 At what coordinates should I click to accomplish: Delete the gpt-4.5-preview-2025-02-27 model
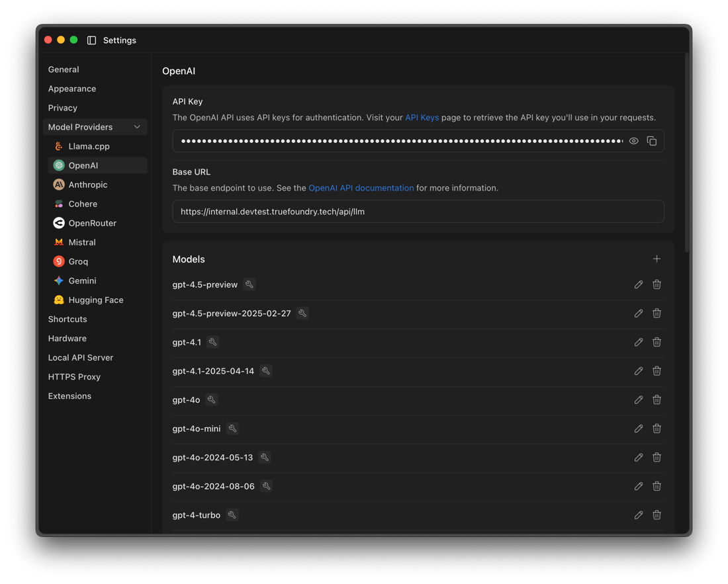(x=657, y=313)
